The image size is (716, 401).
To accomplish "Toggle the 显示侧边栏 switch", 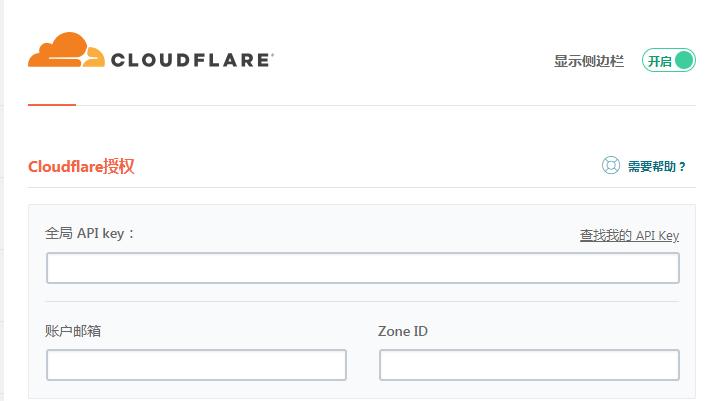I will (x=668, y=61).
